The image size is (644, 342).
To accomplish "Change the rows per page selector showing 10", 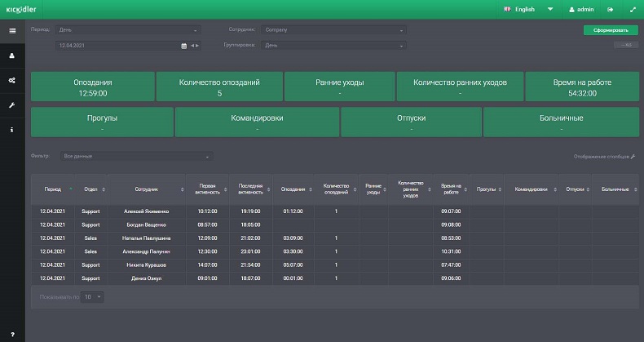I will [x=93, y=296].
